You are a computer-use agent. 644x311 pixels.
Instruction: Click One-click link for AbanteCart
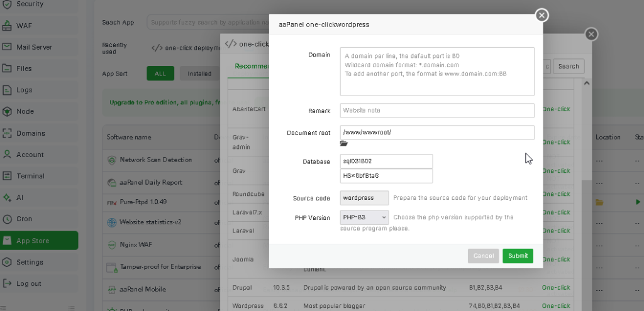(556, 109)
